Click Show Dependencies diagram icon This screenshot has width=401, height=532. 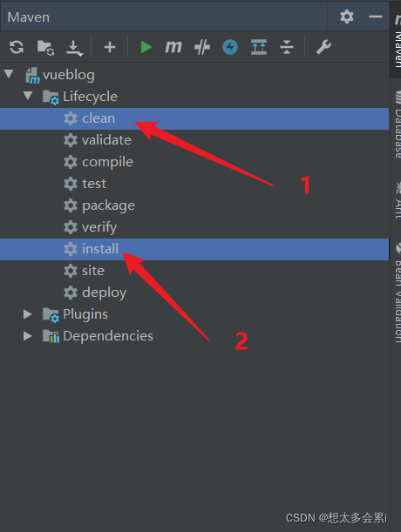259,47
